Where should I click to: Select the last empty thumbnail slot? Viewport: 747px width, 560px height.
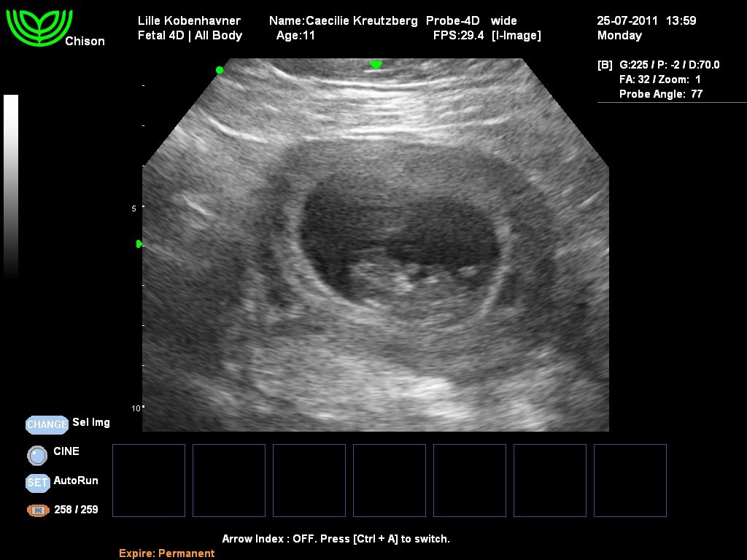(x=630, y=481)
